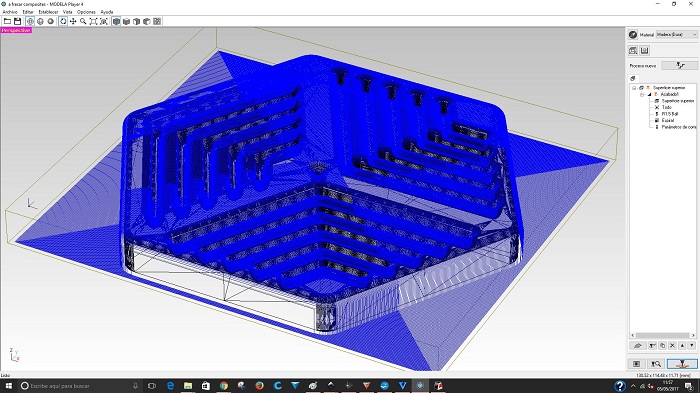Click the cutting preview magnifier button

[x=655, y=364]
